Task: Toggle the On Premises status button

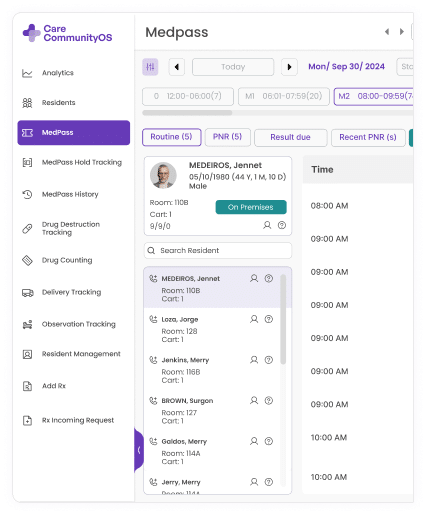Action: (x=251, y=207)
